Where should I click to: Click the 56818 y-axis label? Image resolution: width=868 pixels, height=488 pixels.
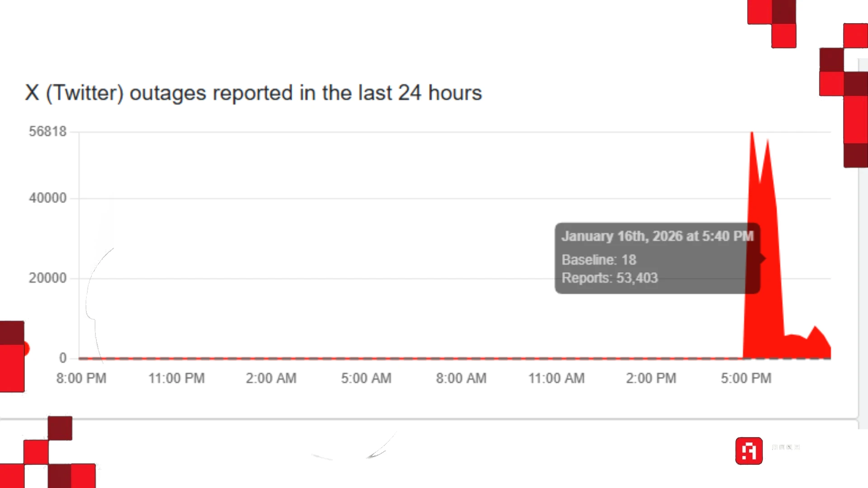(47, 131)
